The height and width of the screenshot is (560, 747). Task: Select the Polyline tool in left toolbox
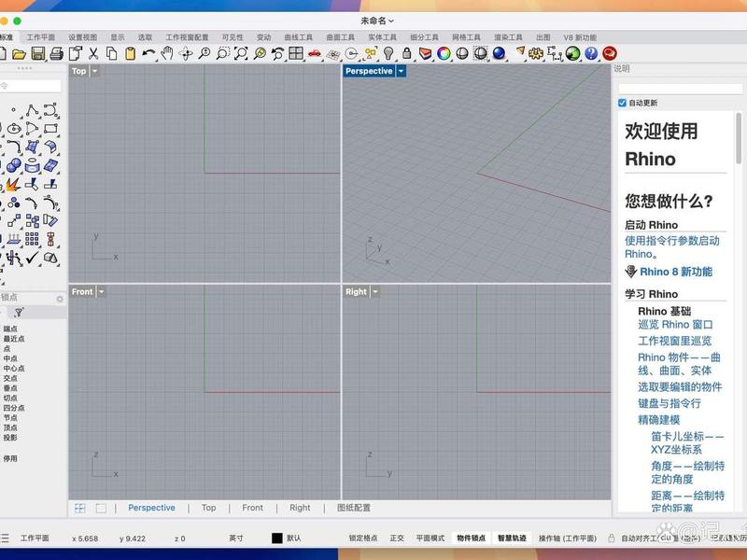coord(32,110)
